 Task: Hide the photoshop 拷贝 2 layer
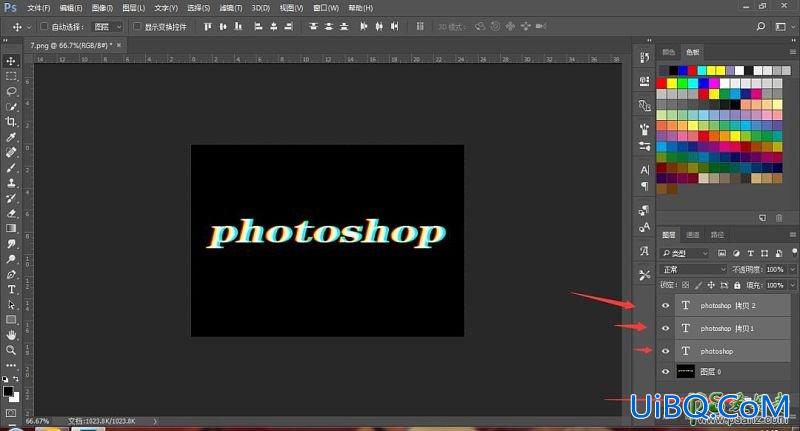[x=665, y=306]
